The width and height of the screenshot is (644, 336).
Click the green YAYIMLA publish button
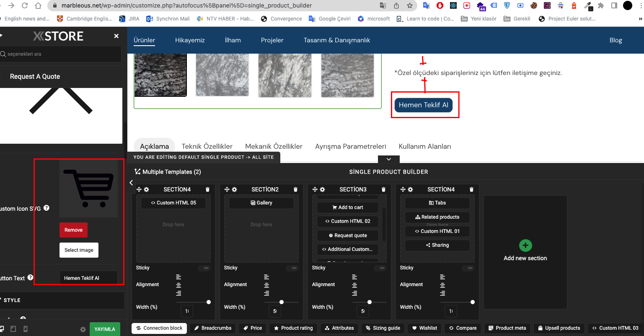click(x=105, y=329)
